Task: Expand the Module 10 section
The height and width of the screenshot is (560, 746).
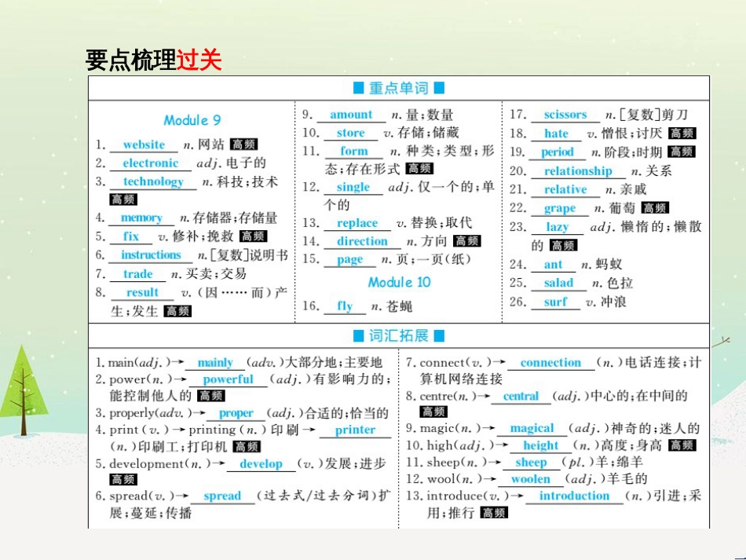Action: pyautogui.click(x=399, y=283)
